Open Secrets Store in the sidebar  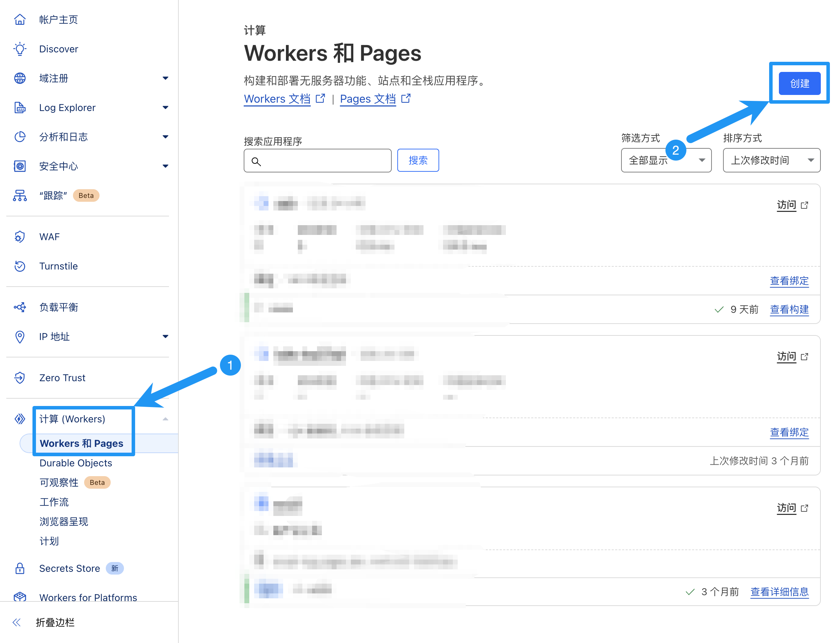69,568
